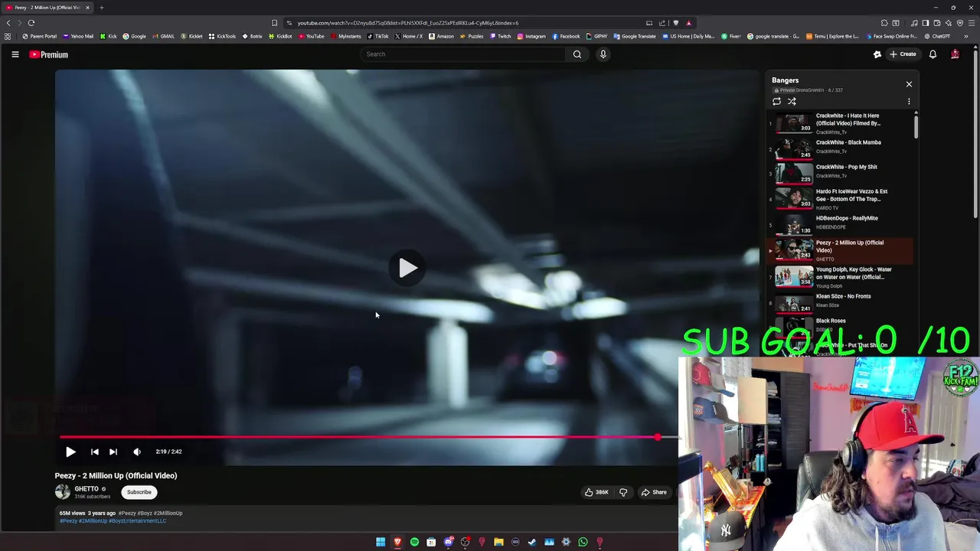The image size is (980, 551).
Task: Toggle playlist loop
Action: click(777, 101)
